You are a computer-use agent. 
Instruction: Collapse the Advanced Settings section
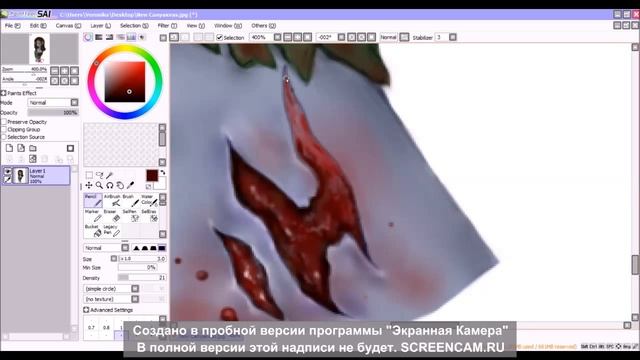(x=86, y=310)
